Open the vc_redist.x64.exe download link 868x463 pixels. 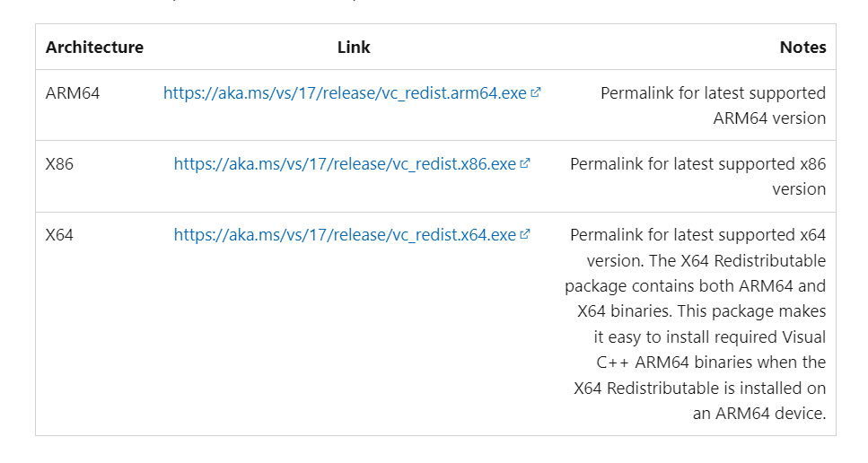tap(345, 235)
